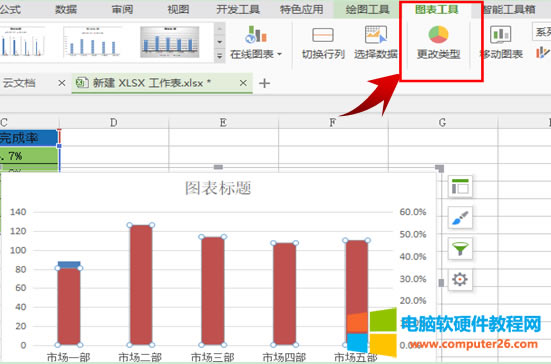
Task: Open chart settings gear button
Action: (460, 280)
